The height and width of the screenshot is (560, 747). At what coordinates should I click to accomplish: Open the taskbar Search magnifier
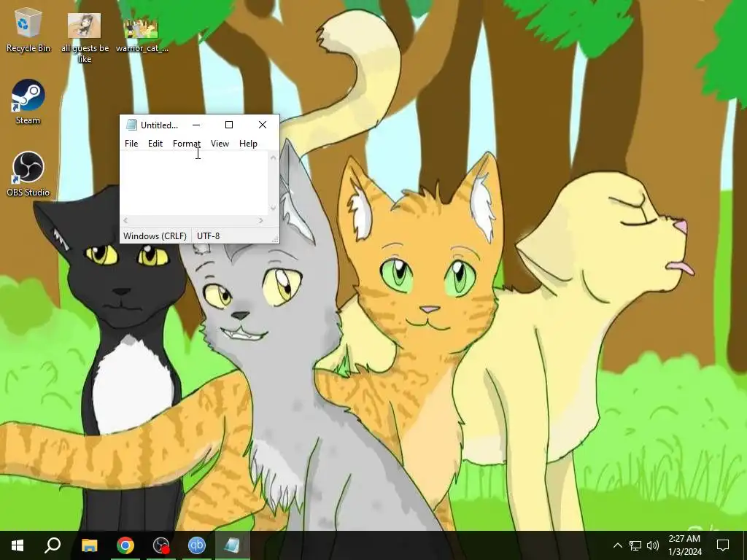53,545
